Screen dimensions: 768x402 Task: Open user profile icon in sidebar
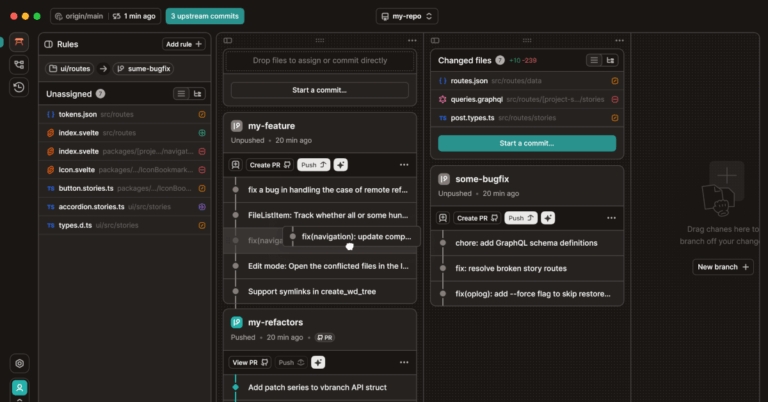click(x=19, y=388)
